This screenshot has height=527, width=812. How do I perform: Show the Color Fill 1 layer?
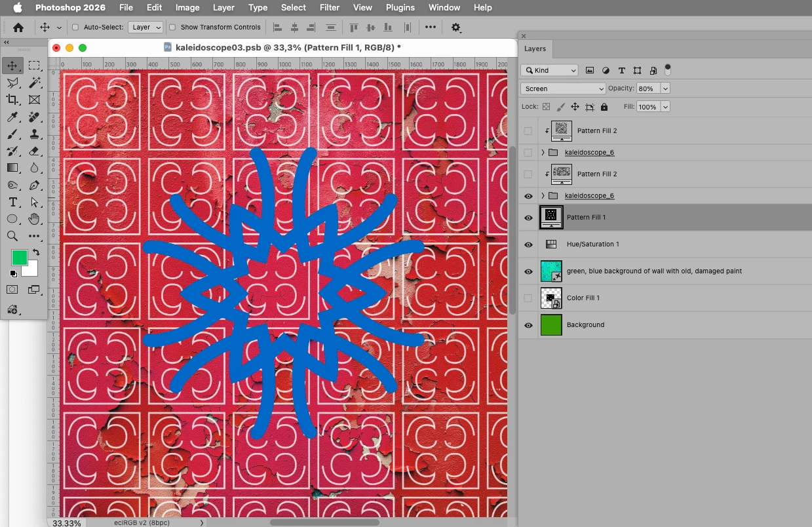(x=528, y=298)
